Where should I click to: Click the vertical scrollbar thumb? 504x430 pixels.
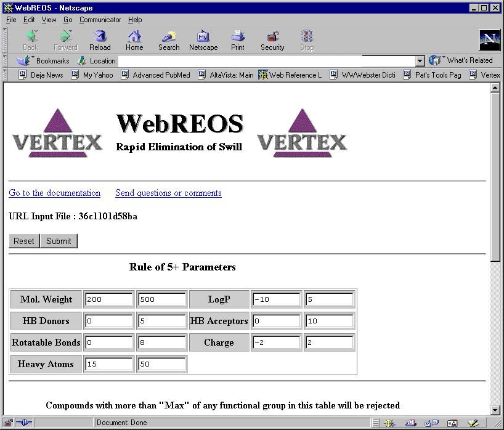click(x=495, y=177)
